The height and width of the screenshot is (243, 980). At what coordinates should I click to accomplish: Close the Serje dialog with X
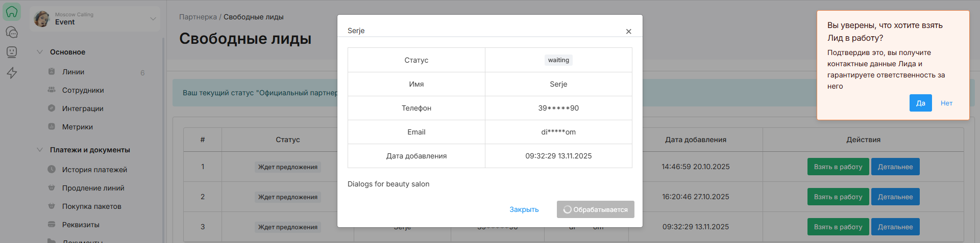click(x=628, y=32)
